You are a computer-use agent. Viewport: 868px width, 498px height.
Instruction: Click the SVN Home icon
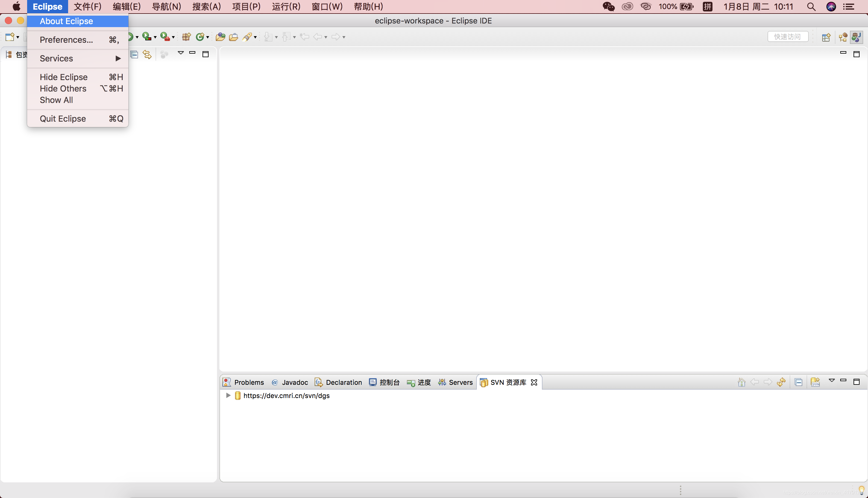point(741,382)
